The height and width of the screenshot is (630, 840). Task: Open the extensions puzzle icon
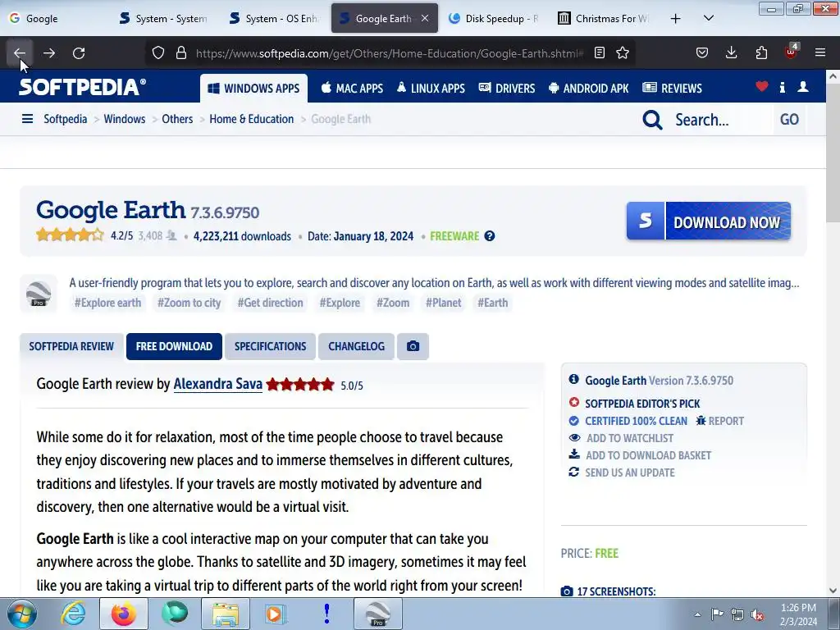[x=761, y=52]
